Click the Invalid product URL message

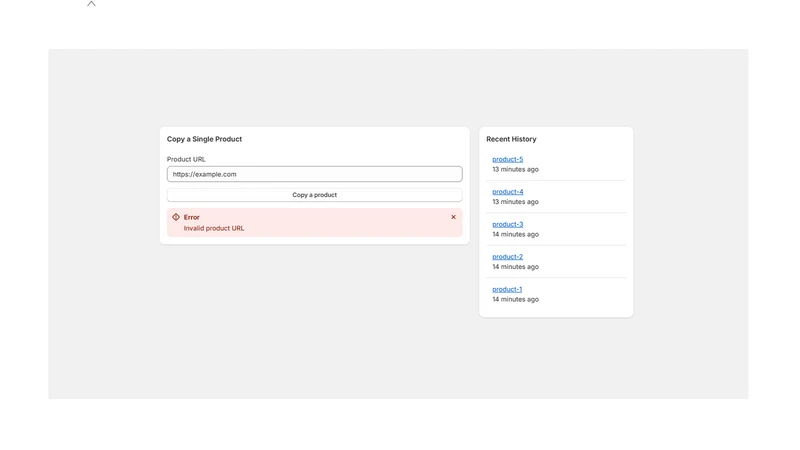coord(214,228)
